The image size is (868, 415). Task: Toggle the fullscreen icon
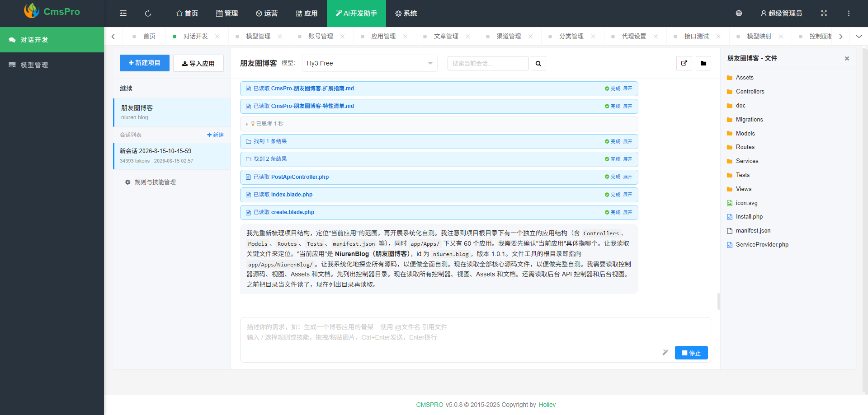pos(824,14)
